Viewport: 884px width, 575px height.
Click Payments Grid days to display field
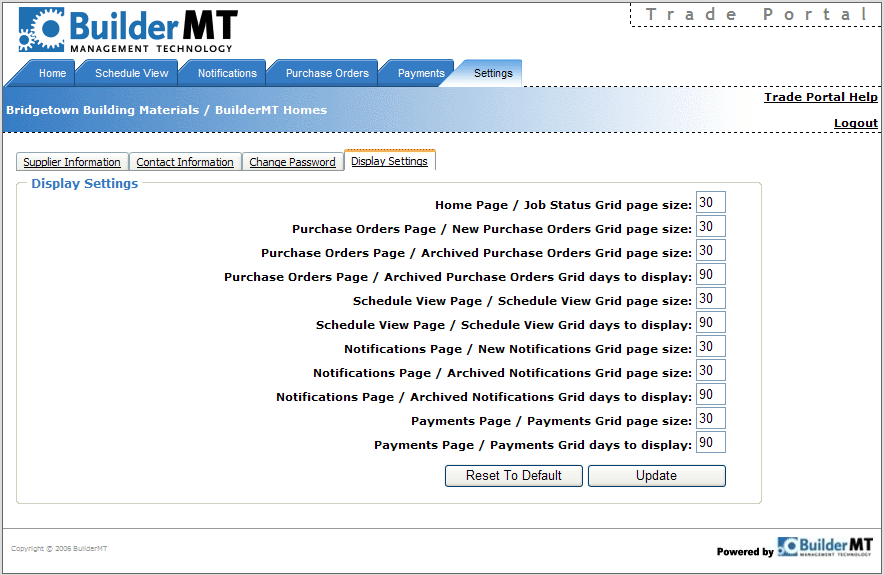tap(710, 442)
